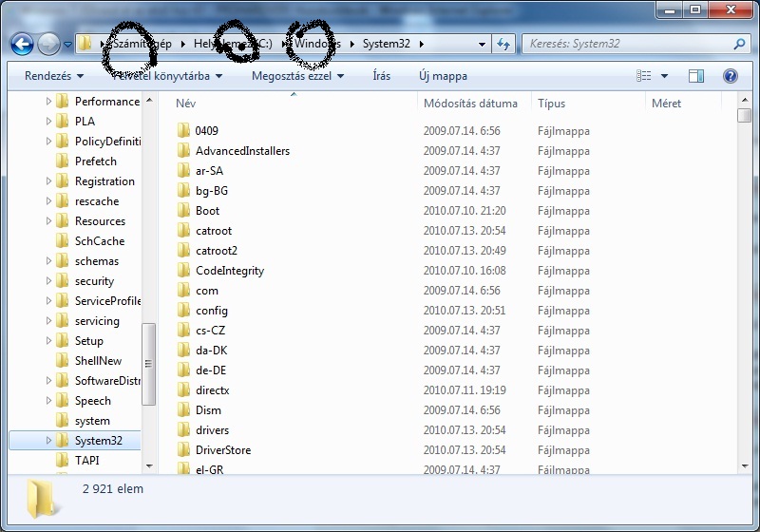
Task: Select security in the folder tree
Action: coord(94,281)
